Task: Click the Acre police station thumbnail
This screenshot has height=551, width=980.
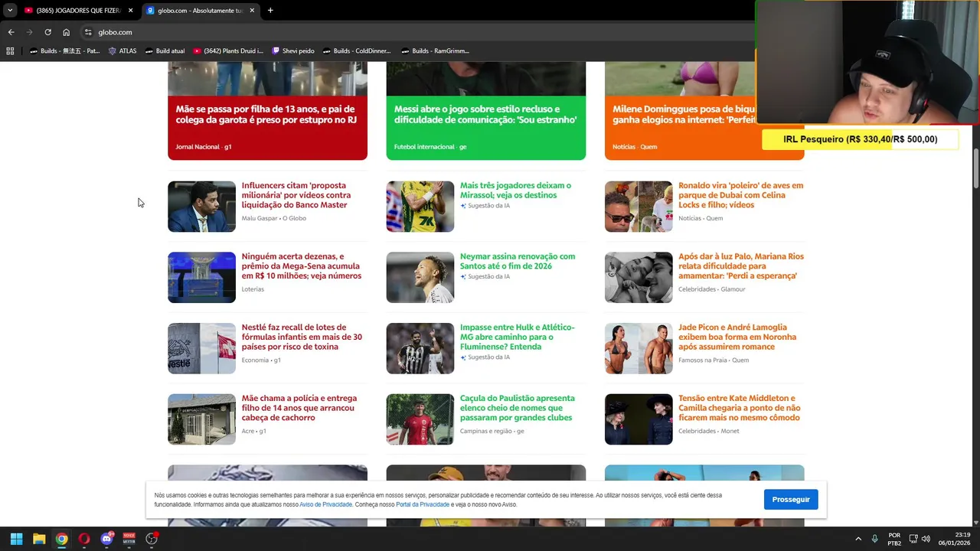Action: [201, 419]
